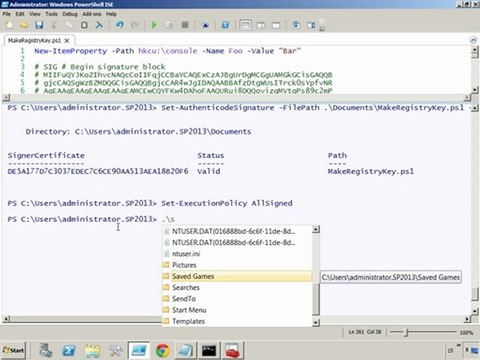Stop the operation with the square icon
The width and height of the screenshot is (480, 360).
[185, 25]
